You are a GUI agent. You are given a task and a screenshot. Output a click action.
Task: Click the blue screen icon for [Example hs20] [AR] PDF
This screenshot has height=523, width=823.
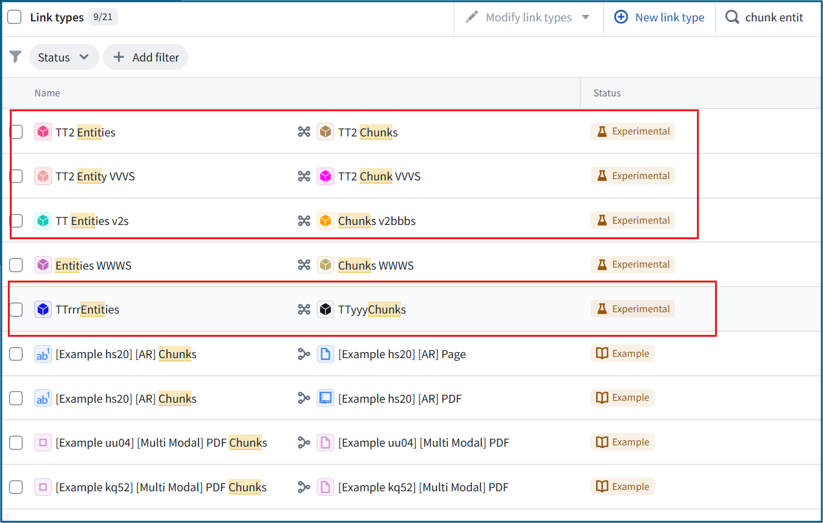coord(325,398)
